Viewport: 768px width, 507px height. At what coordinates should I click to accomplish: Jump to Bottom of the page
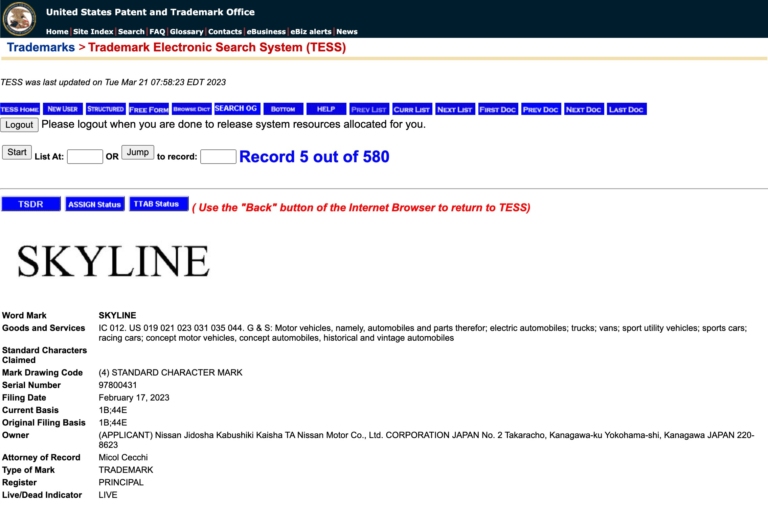pos(283,109)
